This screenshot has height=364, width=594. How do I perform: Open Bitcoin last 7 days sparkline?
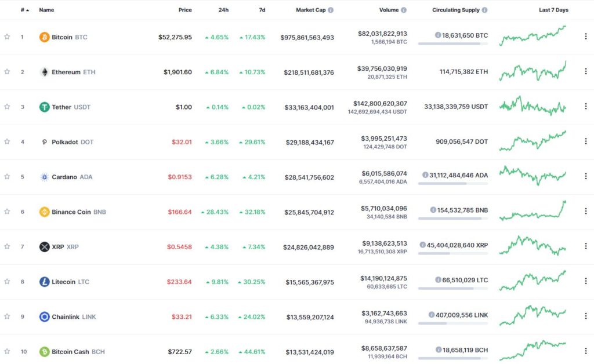tap(533, 36)
